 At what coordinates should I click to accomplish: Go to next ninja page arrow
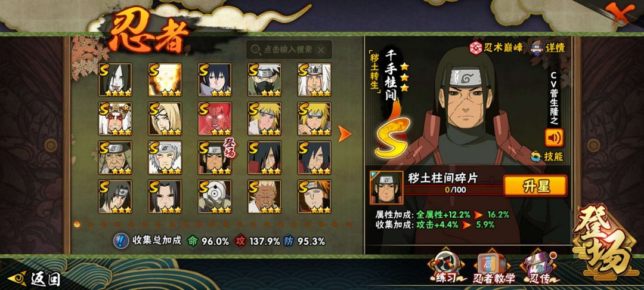pos(344,134)
